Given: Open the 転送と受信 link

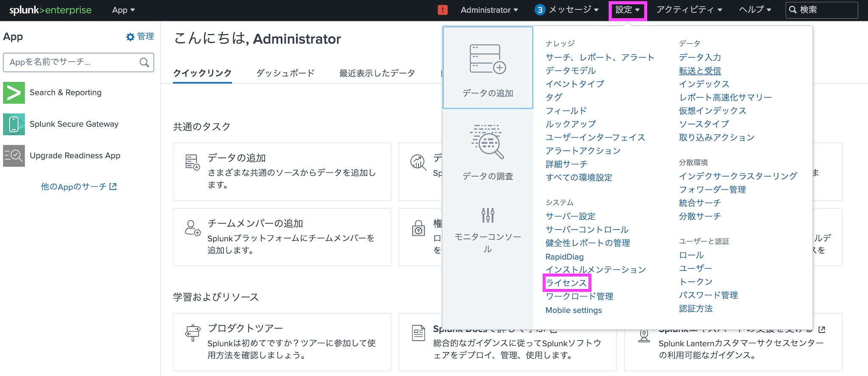Looking at the screenshot, I should 700,71.
